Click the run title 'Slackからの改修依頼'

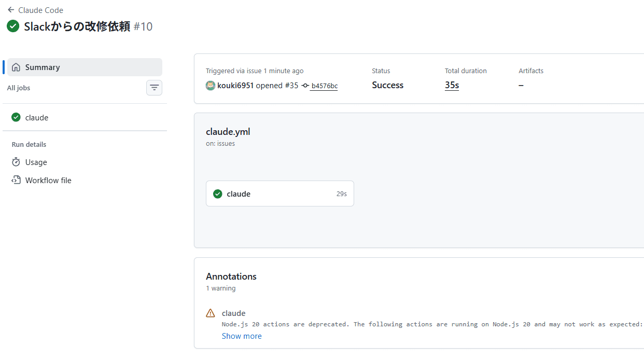[x=77, y=26]
